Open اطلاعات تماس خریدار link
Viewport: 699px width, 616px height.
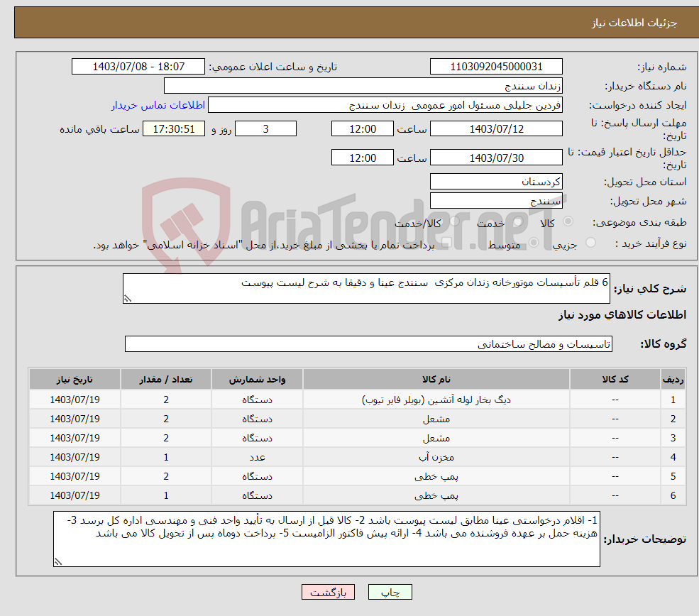[x=158, y=105]
